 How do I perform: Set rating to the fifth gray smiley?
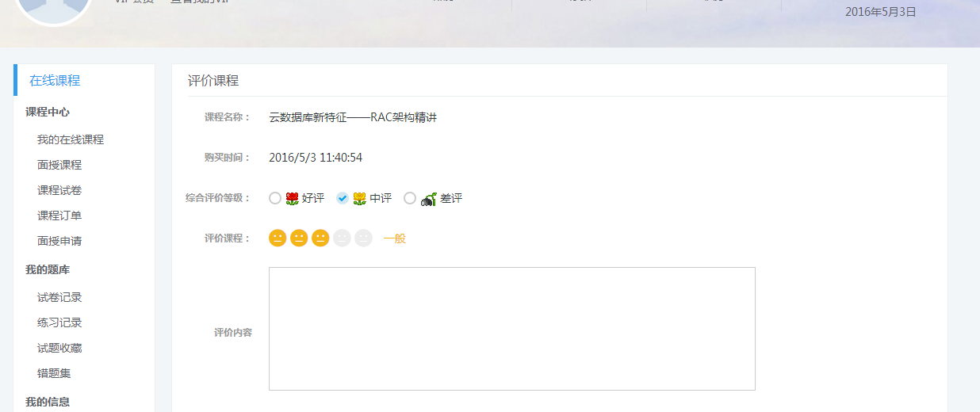(x=363, y=238)
